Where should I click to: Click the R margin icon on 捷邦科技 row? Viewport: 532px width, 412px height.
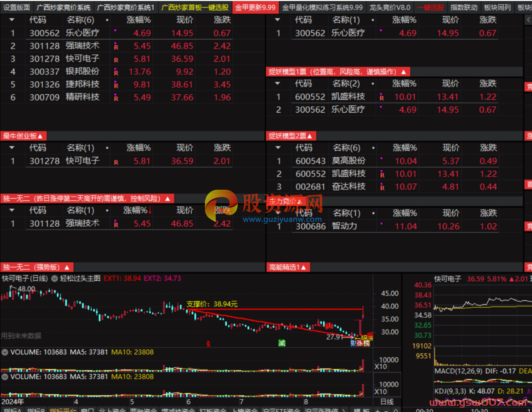coord(116,85)
